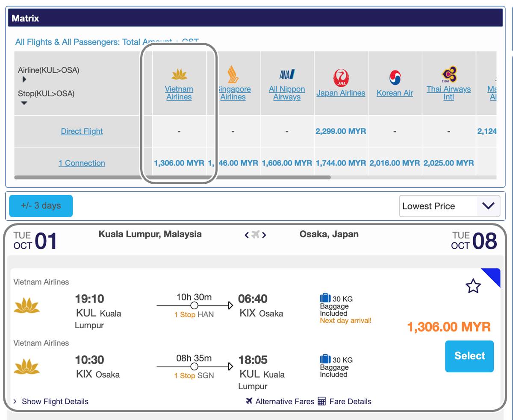Open the Japan Airlines link

pos(341,93)
